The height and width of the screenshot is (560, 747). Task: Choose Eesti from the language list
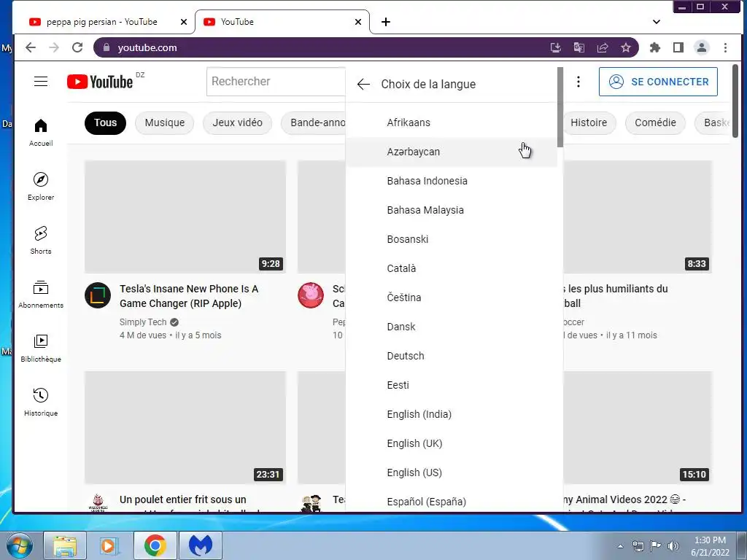pos(452,385)
